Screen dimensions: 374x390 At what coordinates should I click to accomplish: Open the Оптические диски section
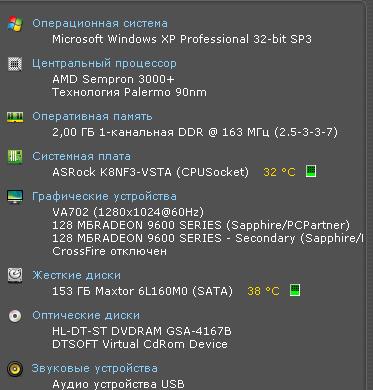pos(86,315)
